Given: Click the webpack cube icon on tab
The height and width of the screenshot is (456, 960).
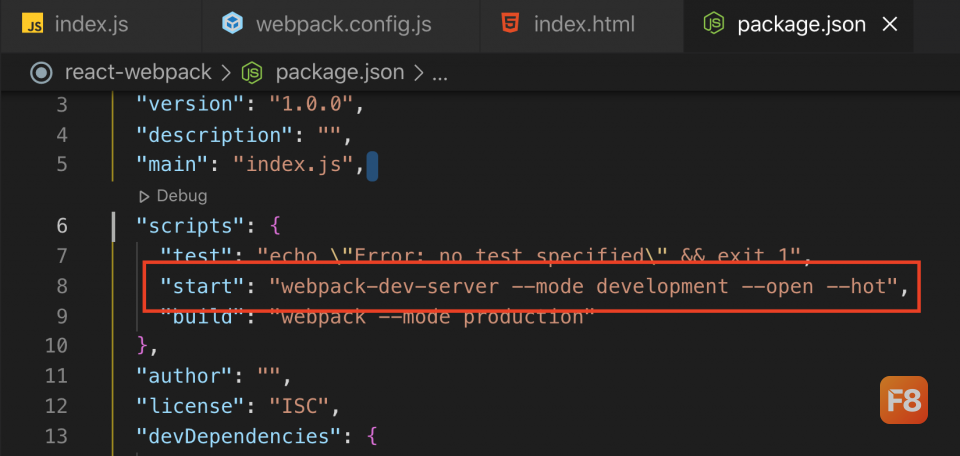Looking at the screenshot, I should point(233,24).
